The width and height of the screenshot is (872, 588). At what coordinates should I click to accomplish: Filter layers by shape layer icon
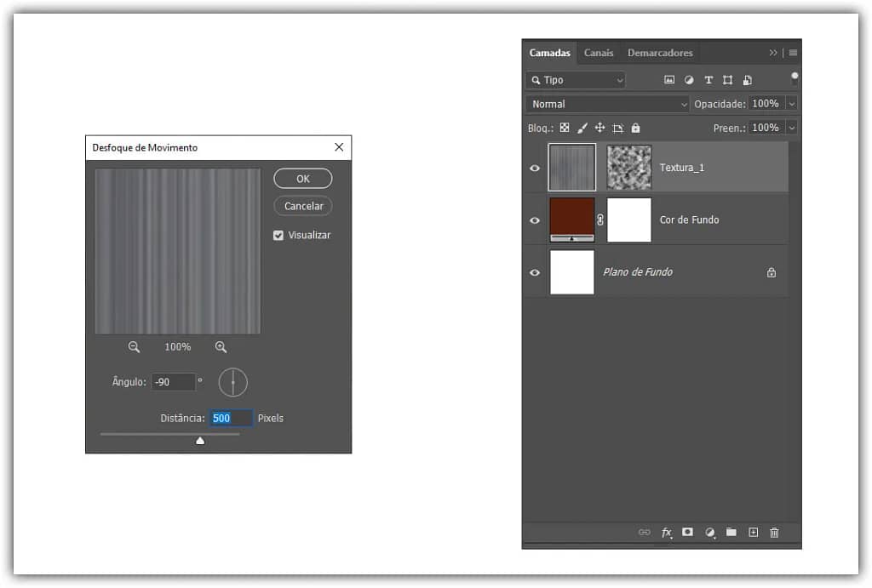(727, 80)
